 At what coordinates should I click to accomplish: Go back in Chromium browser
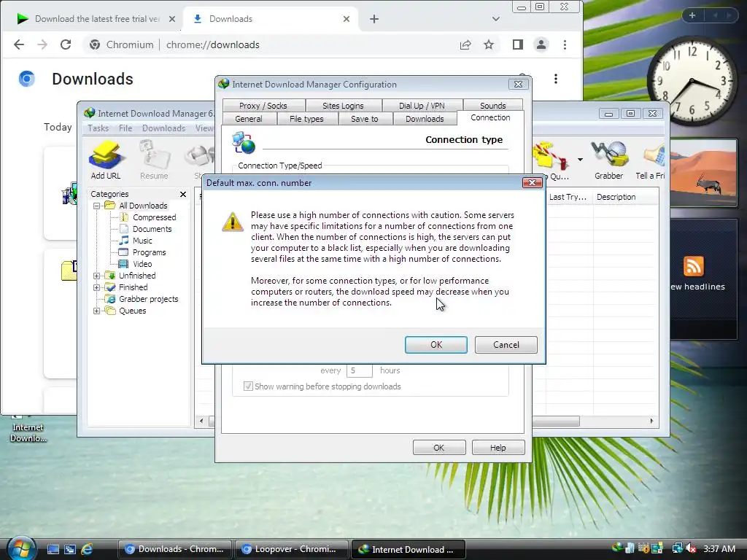click(18, 44)
